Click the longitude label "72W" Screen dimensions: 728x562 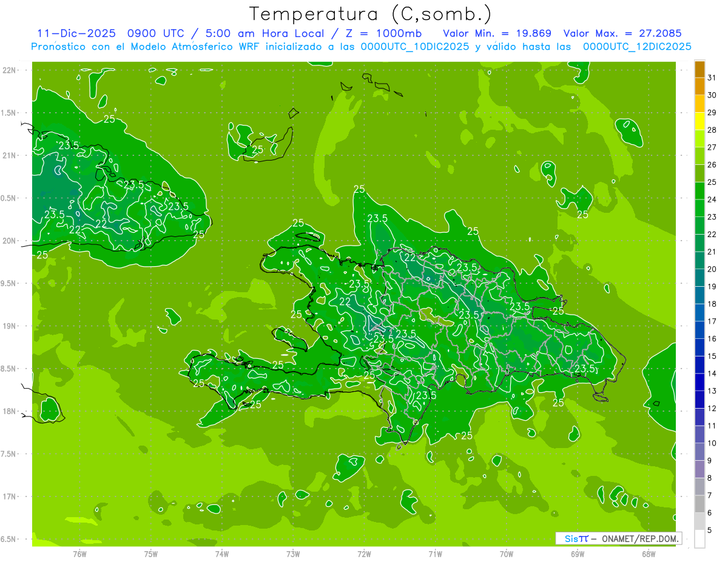click(x=364, y=554)
